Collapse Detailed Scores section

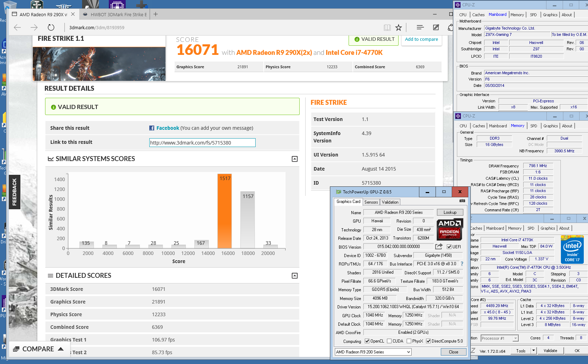click(295, 276)
